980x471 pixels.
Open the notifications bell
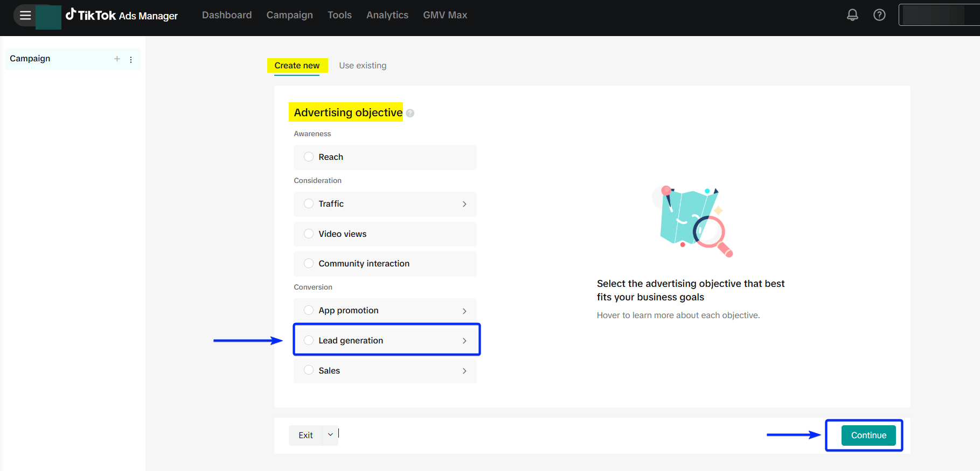click(852, 15)
